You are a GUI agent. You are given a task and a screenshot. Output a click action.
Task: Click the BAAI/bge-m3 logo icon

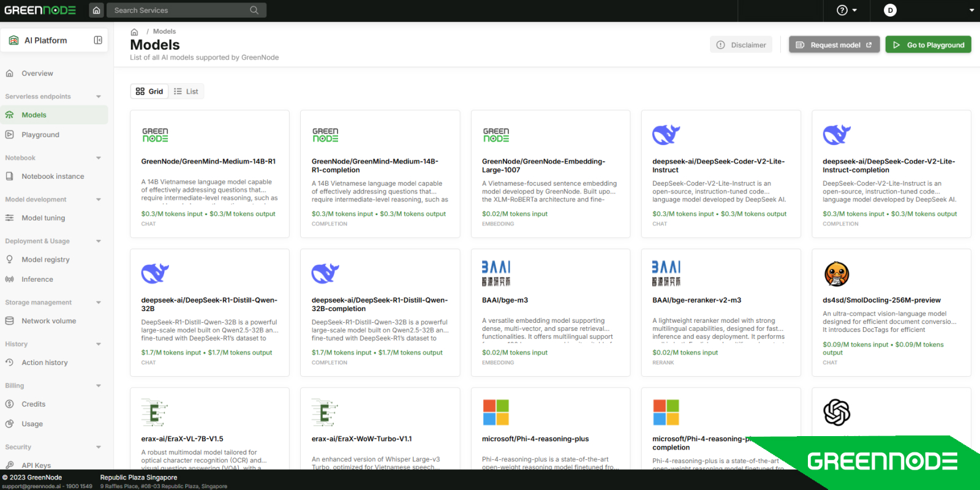pos(496,274)
